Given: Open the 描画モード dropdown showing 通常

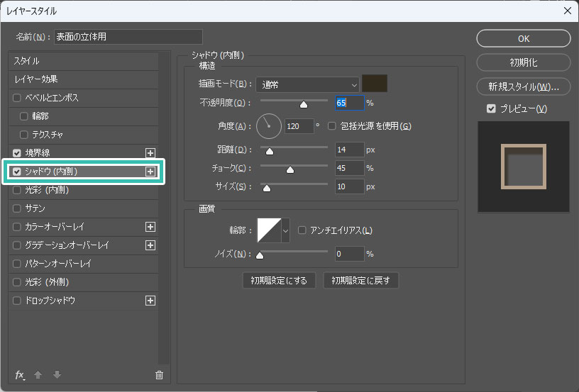Looking at the screenshot, I should pyautogui.click(x=308, y=85).
